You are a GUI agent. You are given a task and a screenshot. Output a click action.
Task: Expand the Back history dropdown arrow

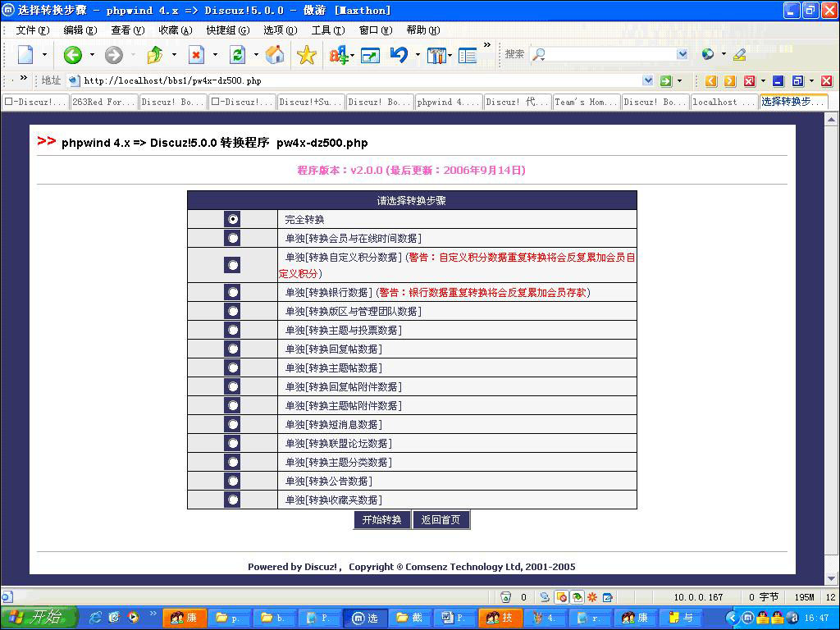[x=92, y=55]
